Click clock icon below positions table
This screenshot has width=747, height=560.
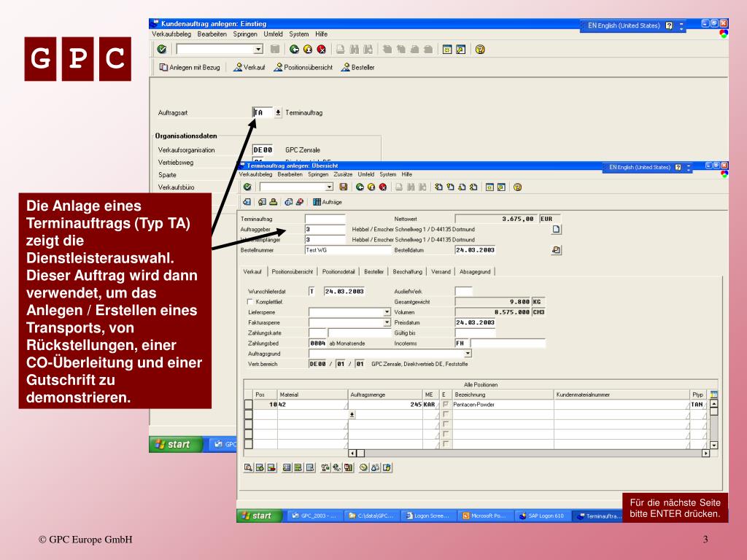coord(363,467)
